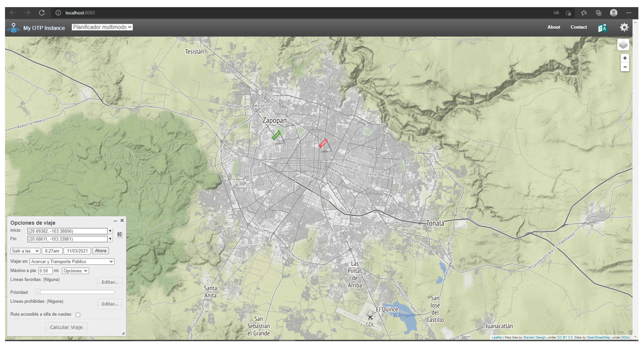Expand the Salir a las dropdown

coord(25,251)
